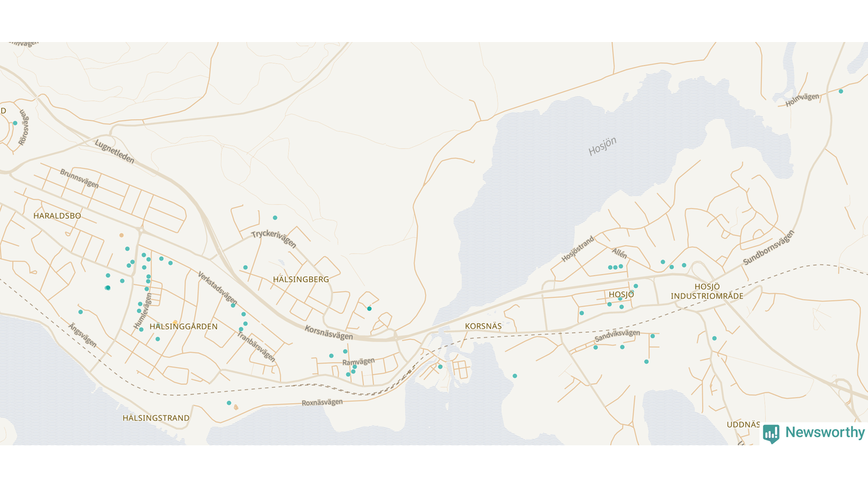Click the teal dot next to Rörosvägen
The height and width of the screenshot is (488, 868).
(x=15, y=123)
